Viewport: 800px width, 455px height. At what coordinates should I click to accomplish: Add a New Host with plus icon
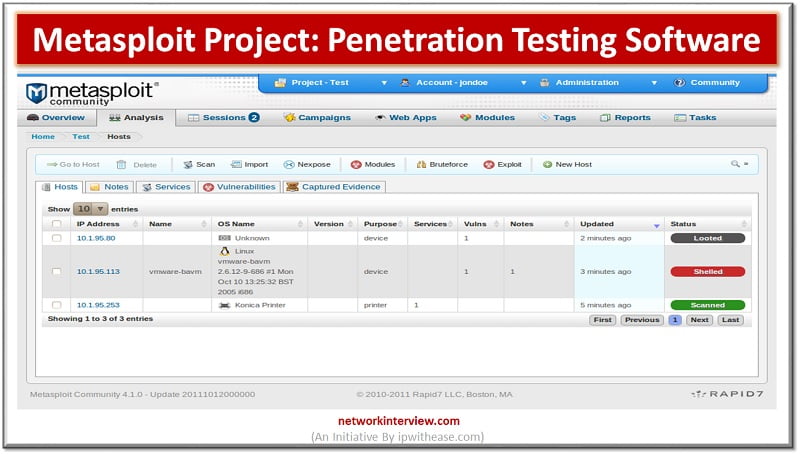(548, 164)
